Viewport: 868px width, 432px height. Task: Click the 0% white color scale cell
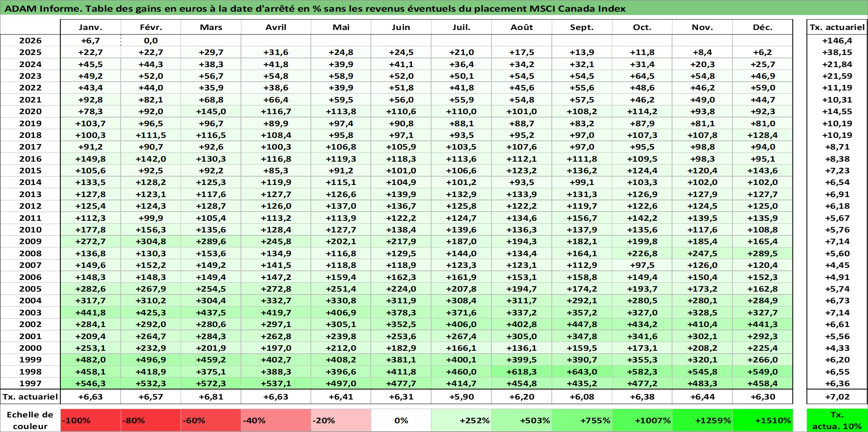coord(401,420)
